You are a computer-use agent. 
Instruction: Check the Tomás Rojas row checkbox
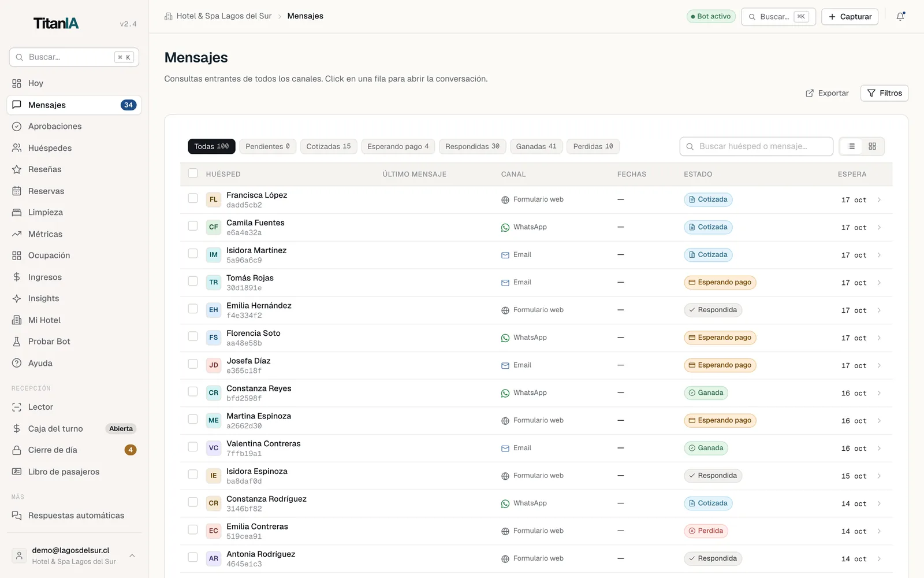(193, 281)
